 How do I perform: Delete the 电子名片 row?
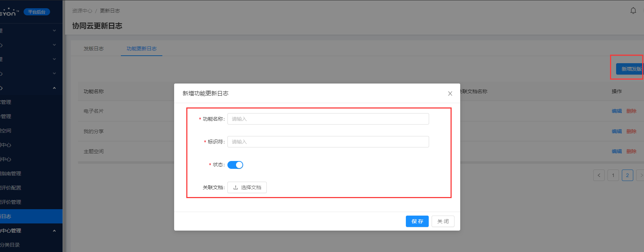(x=631, y=111)
